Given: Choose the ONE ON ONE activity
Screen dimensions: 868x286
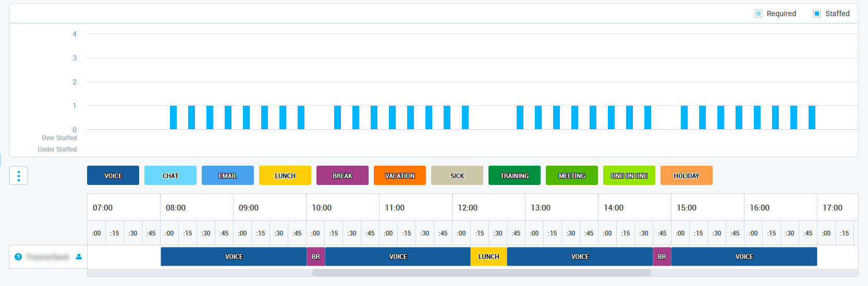Looking at the screenshot, I should point(629,176).
